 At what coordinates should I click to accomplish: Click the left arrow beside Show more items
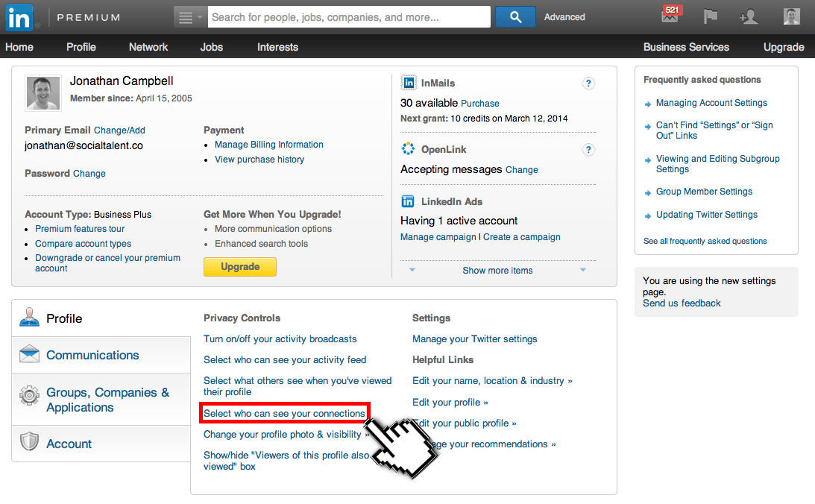pyautogui.click(x=412, y=270)
